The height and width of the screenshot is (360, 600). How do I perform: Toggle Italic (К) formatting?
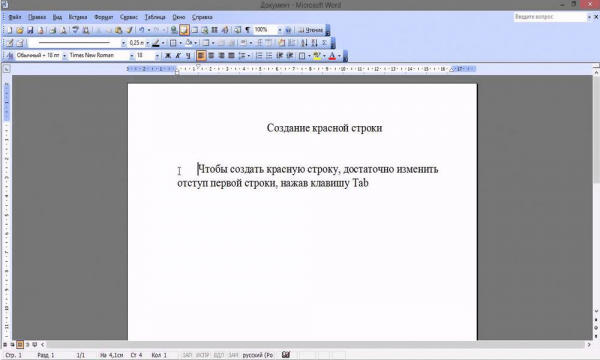click(x=178, y=56)
